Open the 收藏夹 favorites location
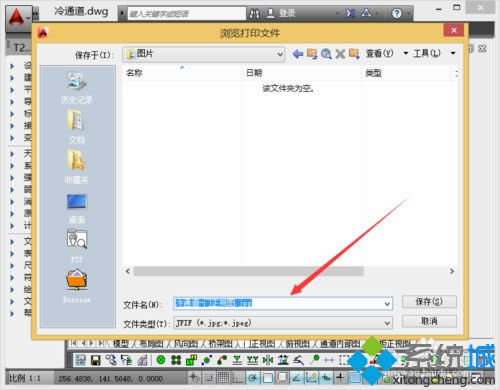The width and height of the screenshot is (500, 390). coord(77,167)
